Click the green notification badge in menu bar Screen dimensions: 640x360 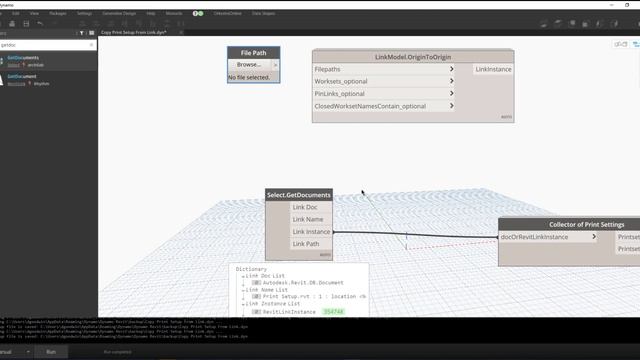pos(200,13)
